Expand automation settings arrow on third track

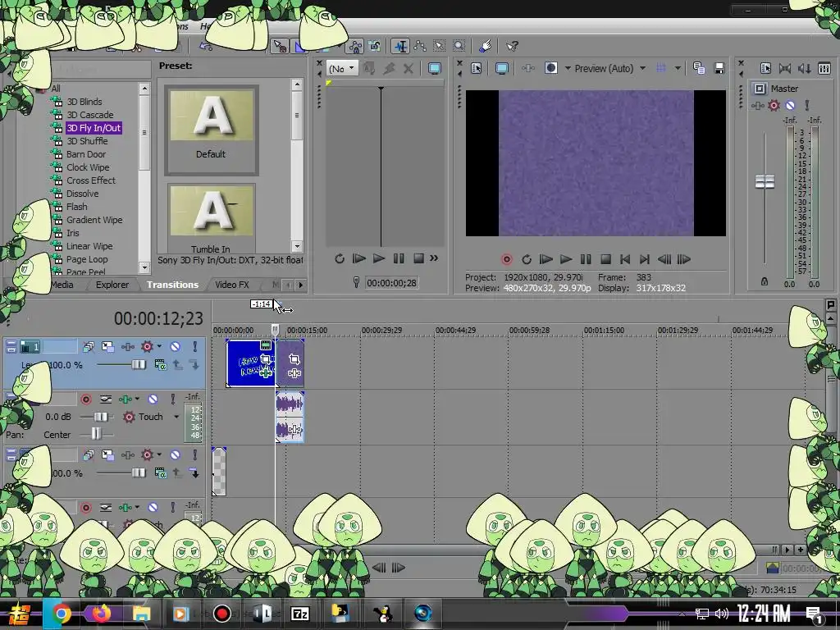[x=159, y=454]
